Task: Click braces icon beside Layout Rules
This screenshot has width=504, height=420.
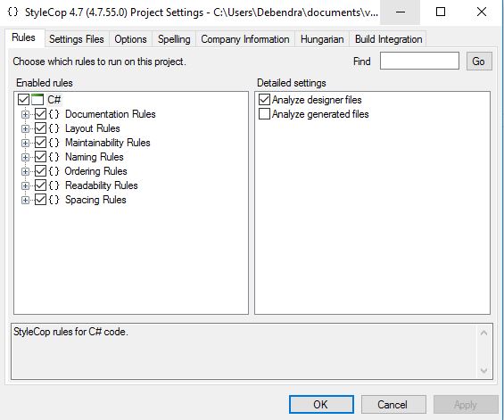Action: 54,128
